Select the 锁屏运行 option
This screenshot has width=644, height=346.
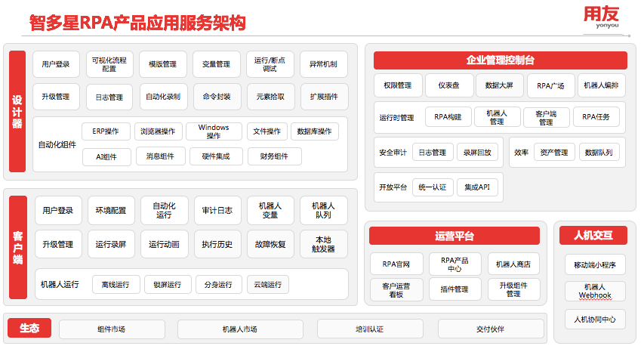[168, 285]
